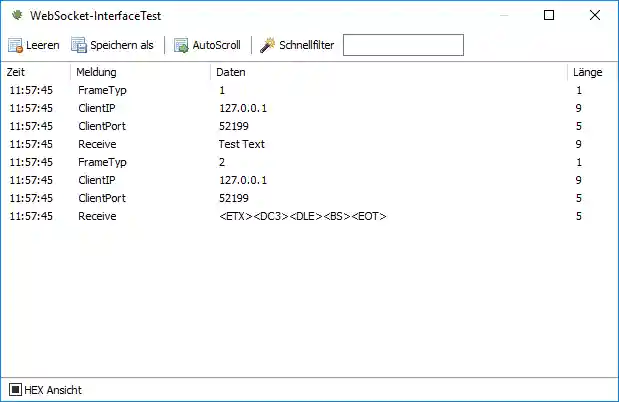The image size is (619, 402).
Task: Select the FrameTyp row with data 1
Action: (309, 90)
